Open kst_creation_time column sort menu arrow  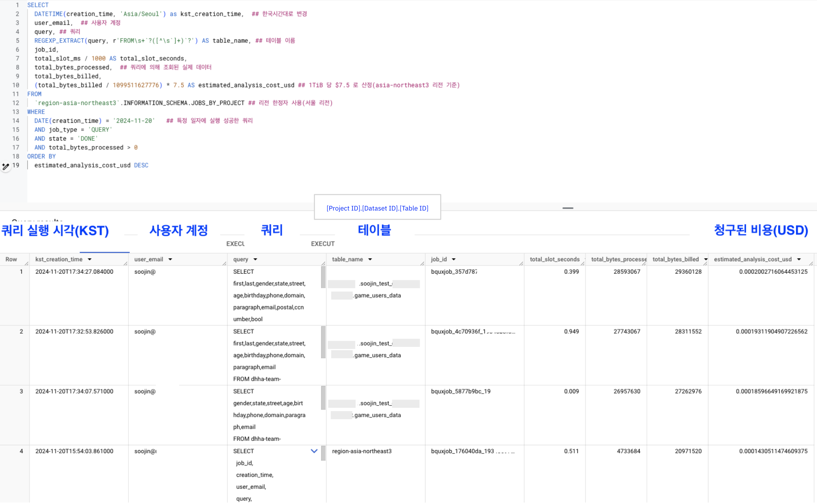[89, 259]
